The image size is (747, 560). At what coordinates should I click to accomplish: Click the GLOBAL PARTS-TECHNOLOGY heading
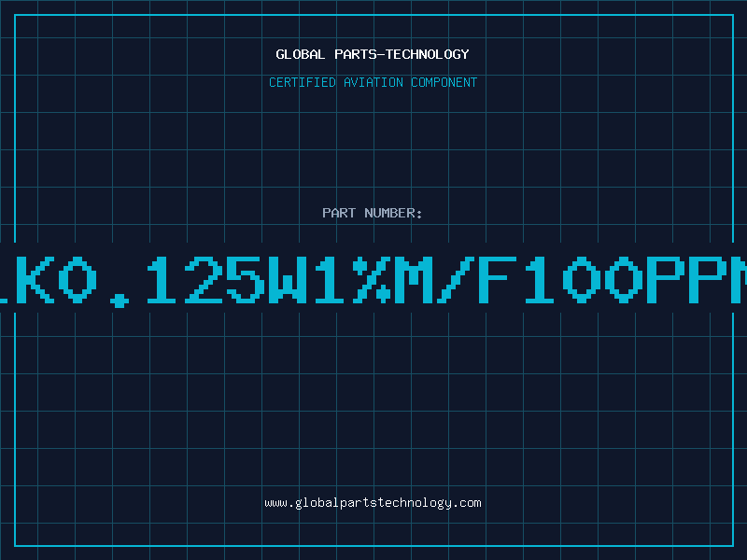(x=373, y=54)
